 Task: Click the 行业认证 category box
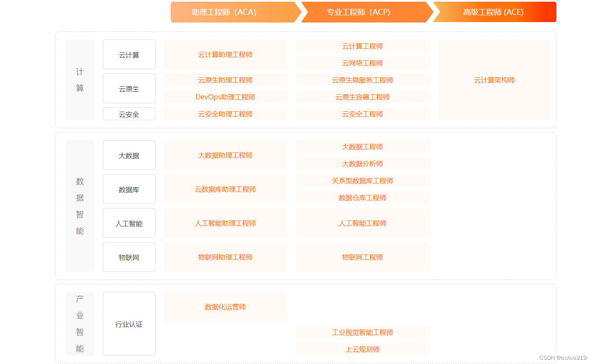point(129,324)
